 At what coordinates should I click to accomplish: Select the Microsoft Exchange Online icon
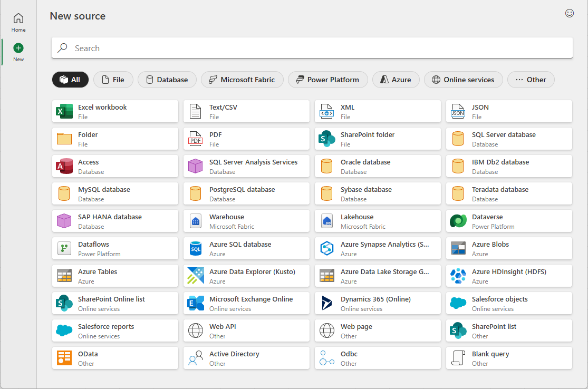tap(196, 303)
